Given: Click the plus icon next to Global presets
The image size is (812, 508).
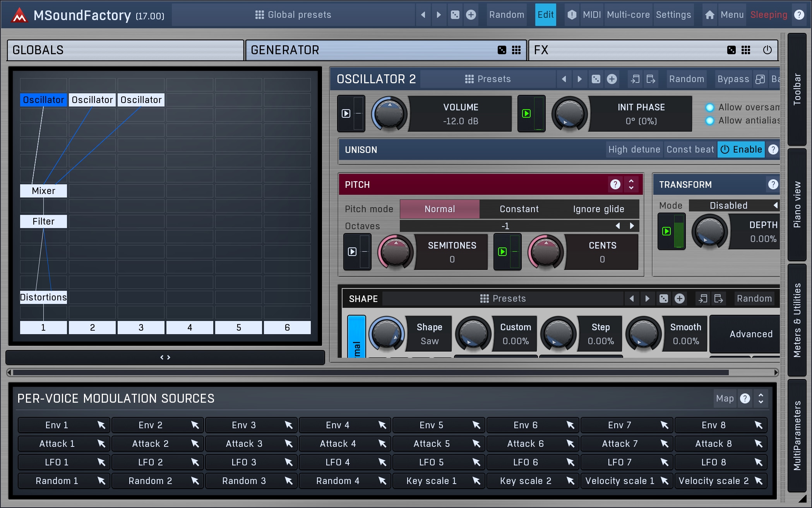Looking at the screenshot, I should pos(471,15).
